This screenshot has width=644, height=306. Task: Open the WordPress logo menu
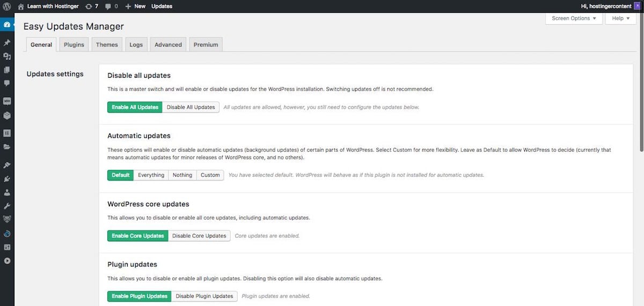click(7, 6)
